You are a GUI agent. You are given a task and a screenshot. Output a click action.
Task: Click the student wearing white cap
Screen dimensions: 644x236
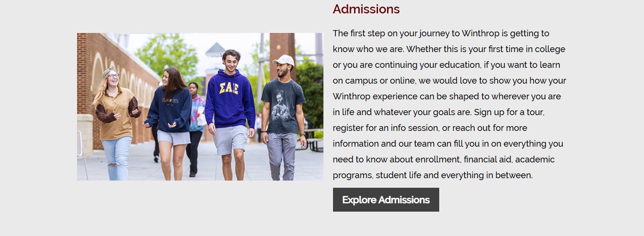tap(283, 117)
